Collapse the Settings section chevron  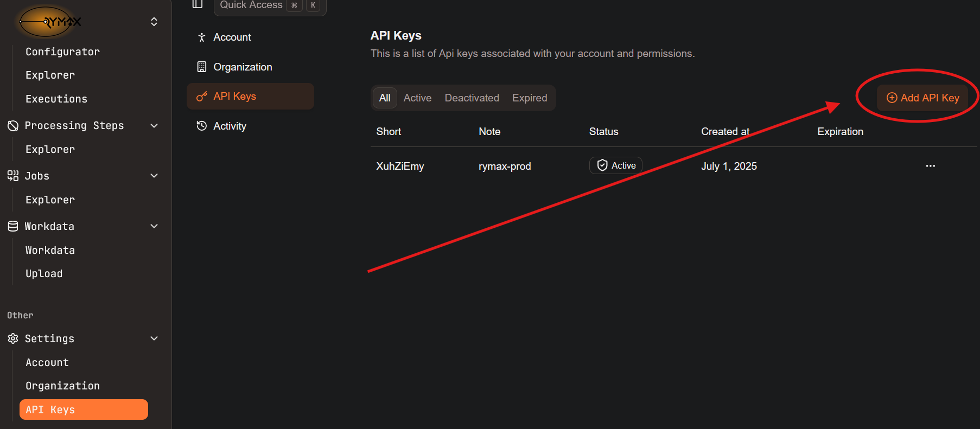click(x=154, y=338)
